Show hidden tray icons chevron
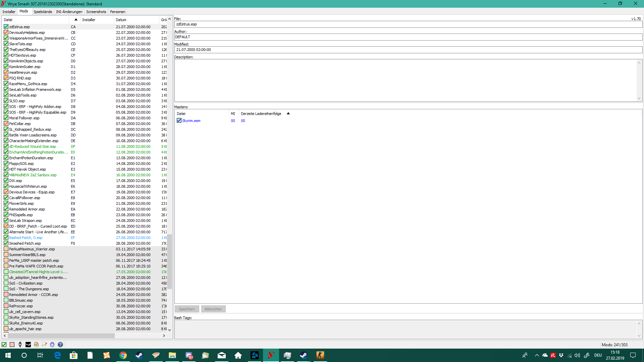This screenshot has width=644, height=362. click(537, 355)
